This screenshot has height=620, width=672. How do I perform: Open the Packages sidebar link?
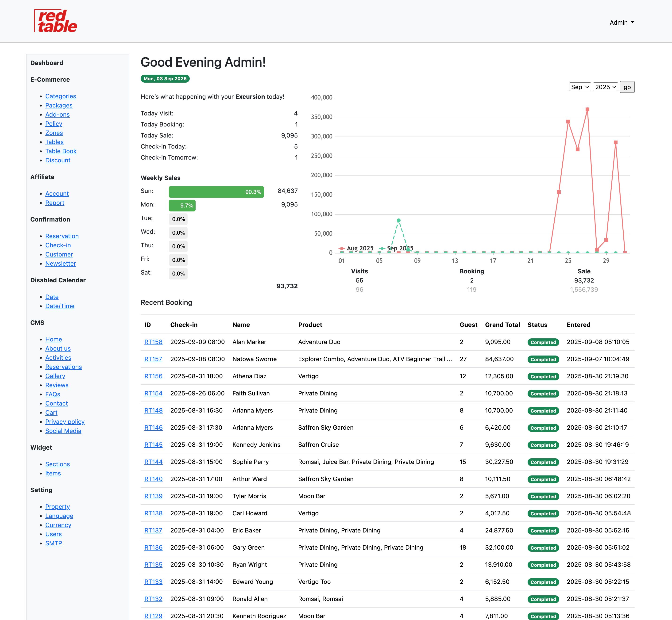(59, 105)
